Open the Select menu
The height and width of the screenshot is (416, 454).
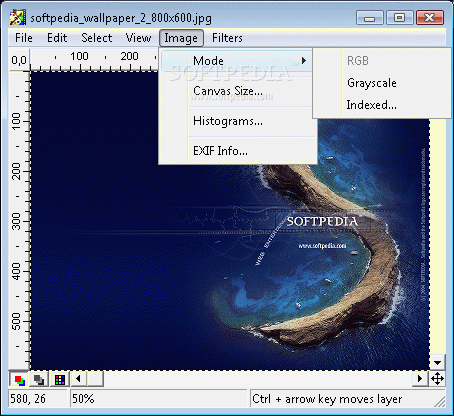click(x=97, y=38)
